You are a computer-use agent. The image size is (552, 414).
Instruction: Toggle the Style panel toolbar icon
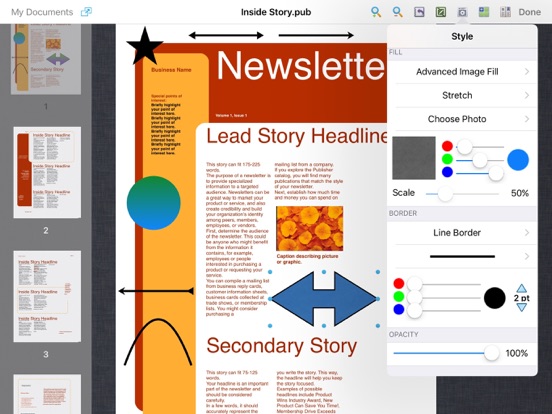coord(462,12)
